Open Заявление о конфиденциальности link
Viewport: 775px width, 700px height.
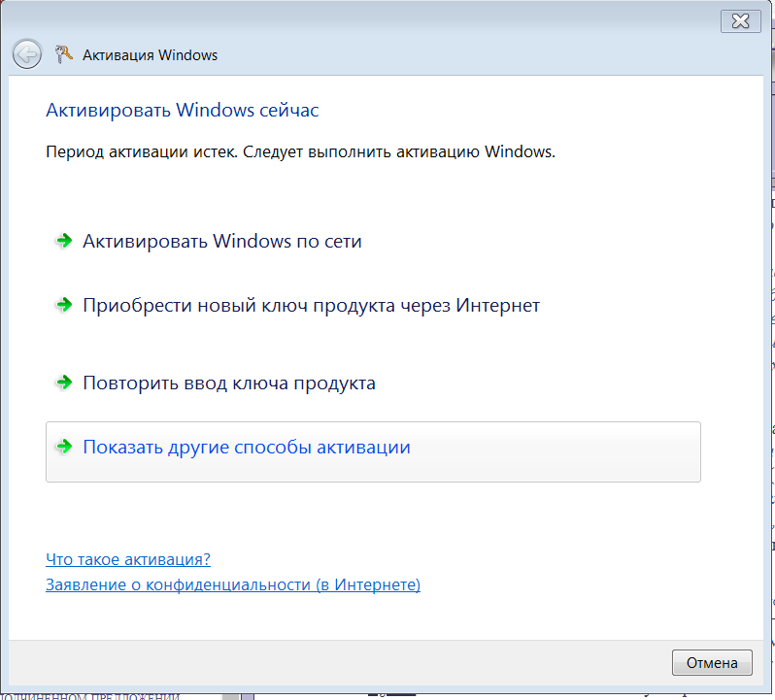coord(233,584)
